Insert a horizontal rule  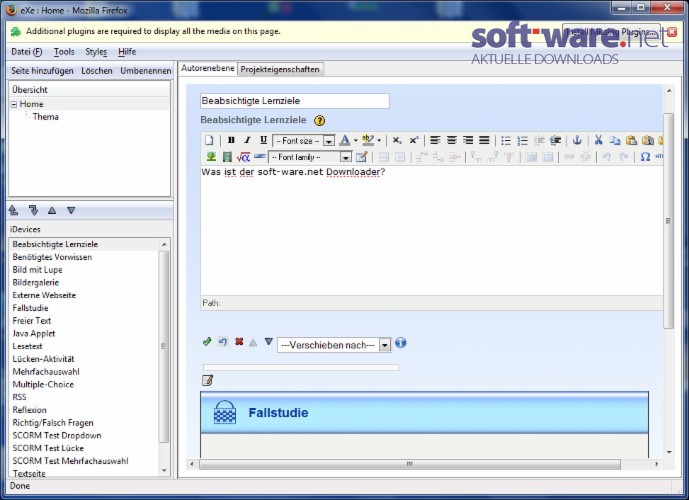[260, 156]
